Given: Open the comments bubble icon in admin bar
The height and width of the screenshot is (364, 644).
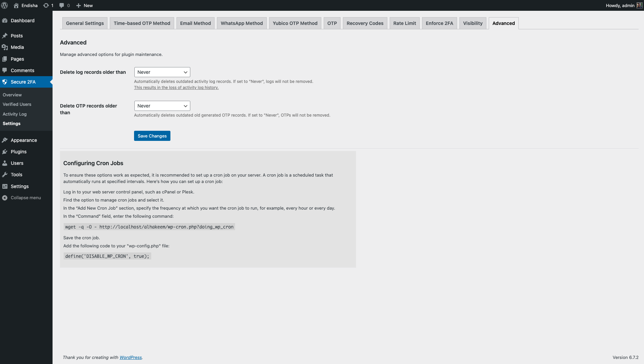Looking at the screenshot, I should pyautogui.click(x=62, y=5).
